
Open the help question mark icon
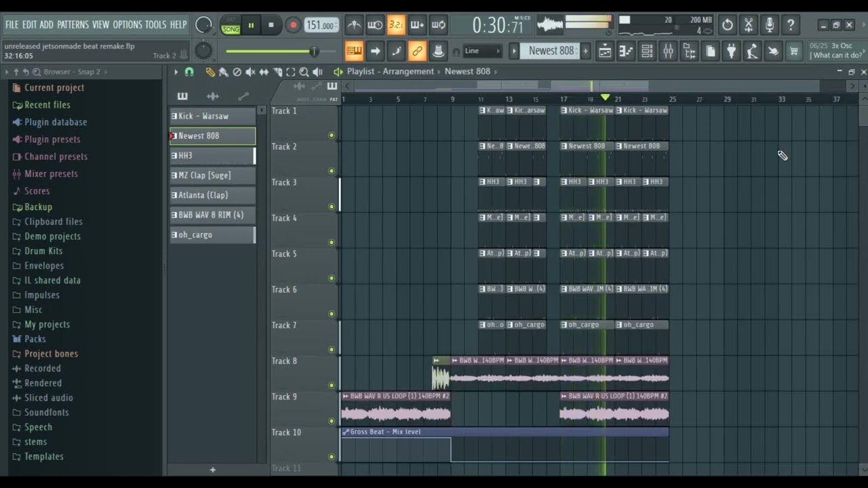(x=791, y=26)
